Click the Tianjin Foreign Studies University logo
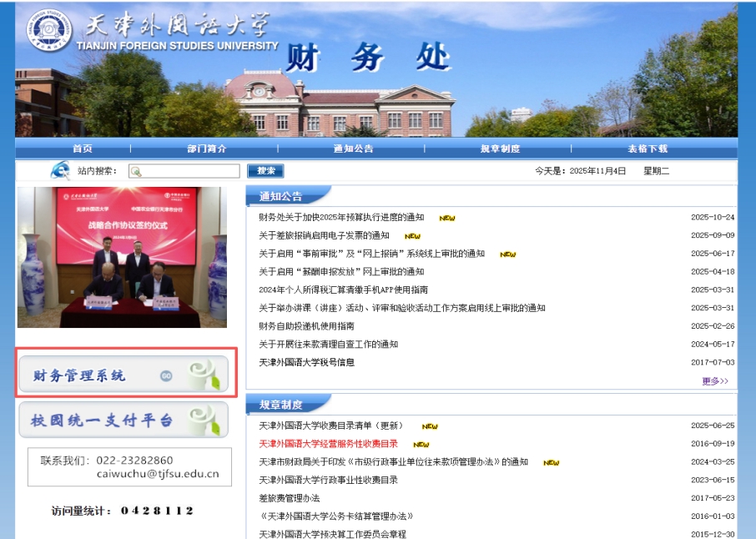 point(48,33)
